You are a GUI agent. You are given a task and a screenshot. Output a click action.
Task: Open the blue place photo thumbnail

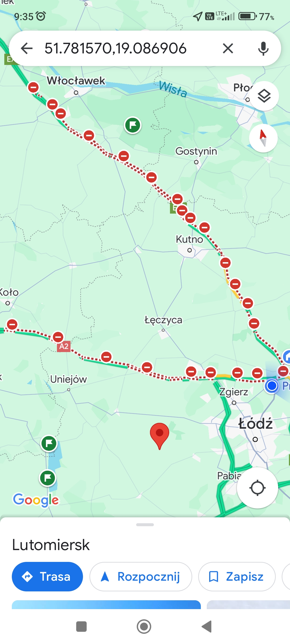(x=106, y=605)
